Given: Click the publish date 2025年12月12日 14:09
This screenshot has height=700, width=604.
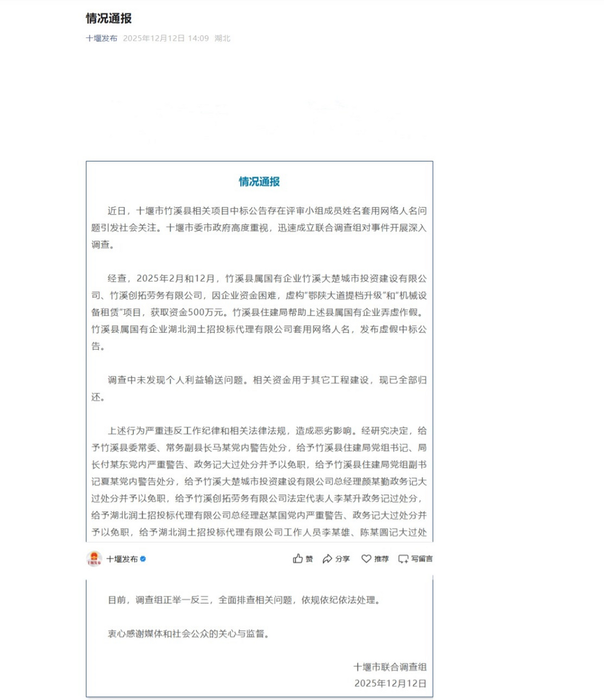Looking at the screenshot, I should point(166,38).
